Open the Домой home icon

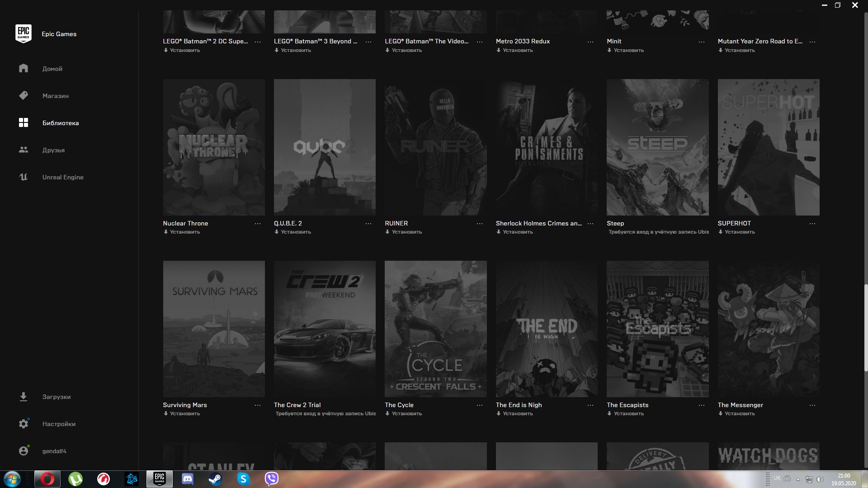point(24,68)
